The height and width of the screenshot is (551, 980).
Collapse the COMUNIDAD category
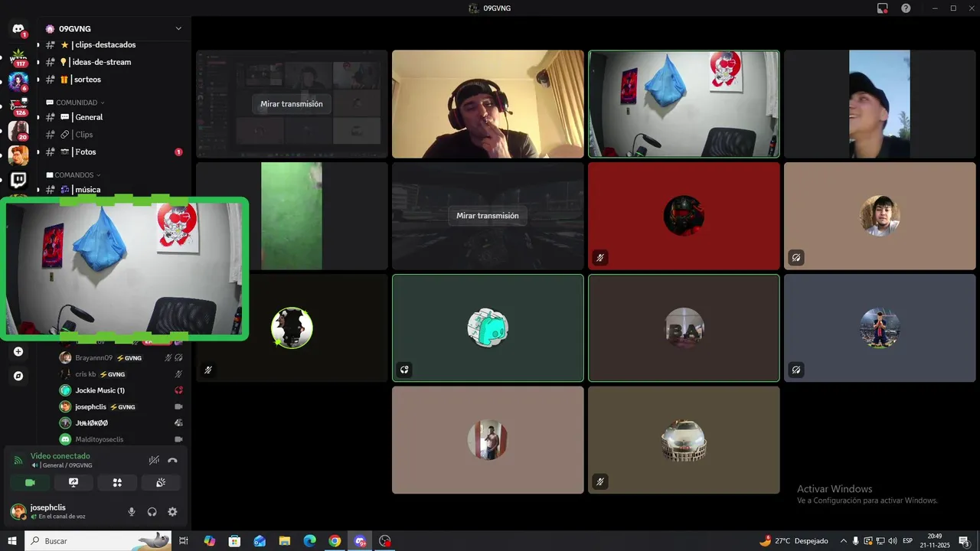[75, 103]
